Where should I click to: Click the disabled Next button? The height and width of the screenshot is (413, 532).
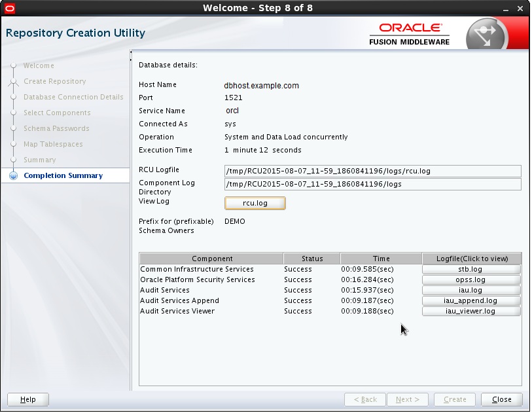[x=408, y=399]
